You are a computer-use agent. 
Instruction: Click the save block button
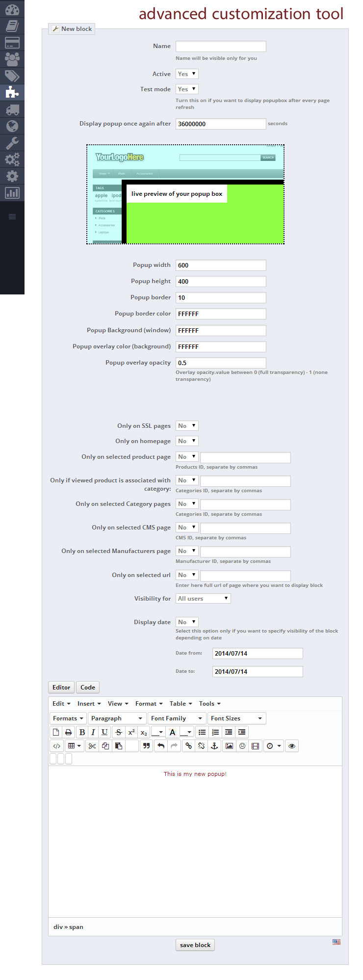(x=195, y=945)
